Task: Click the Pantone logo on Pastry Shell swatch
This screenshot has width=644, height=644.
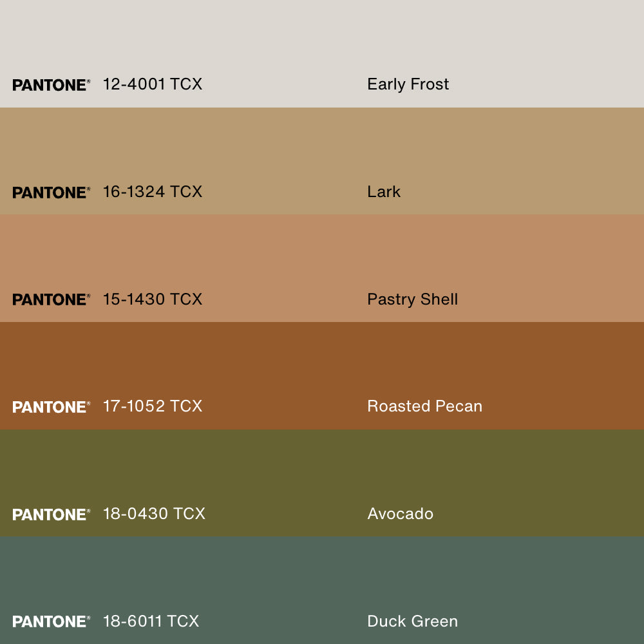Action: click(51, 299)
